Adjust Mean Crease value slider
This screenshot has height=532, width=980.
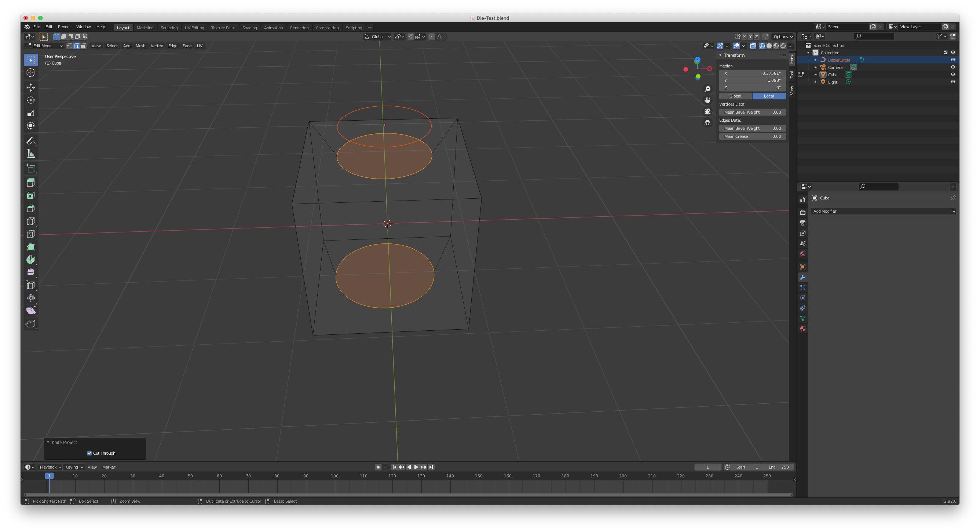click(752, 136)
